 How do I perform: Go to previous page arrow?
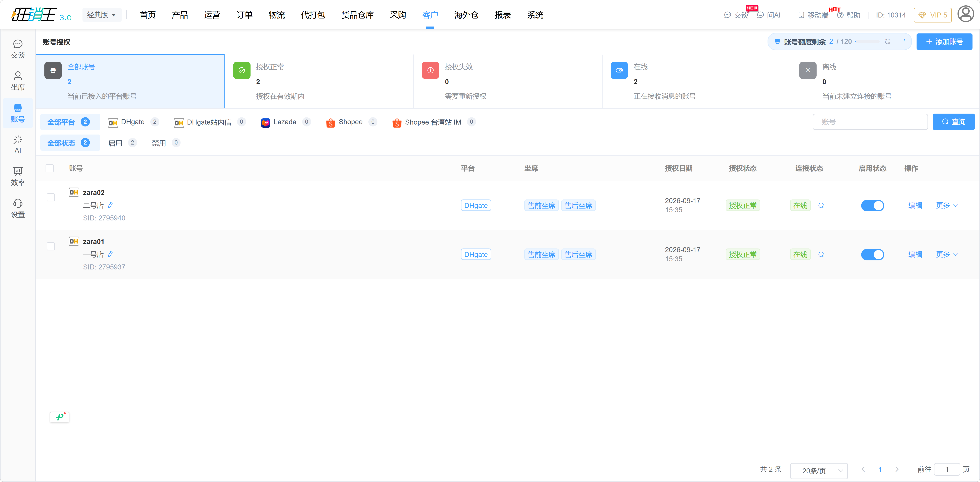[863, 470]
